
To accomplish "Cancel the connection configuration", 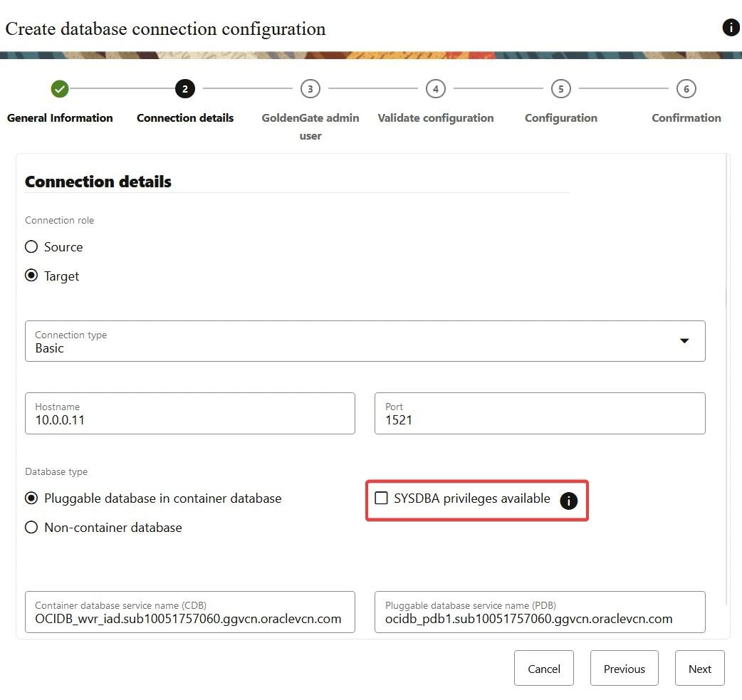I will (543, 669).
